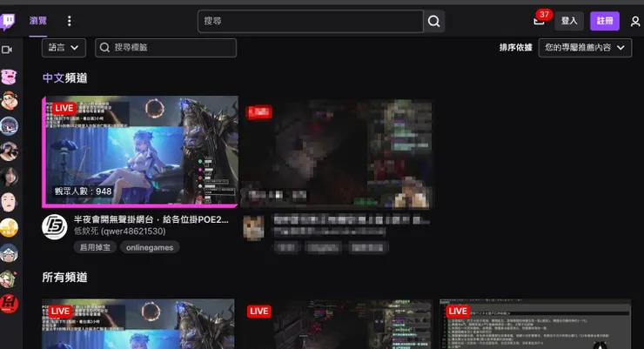The height and width of the screenshot is (349, 644).
Task: Open channel name 低紋死 (qwer48621530)
Action: (x=120, y=232)
